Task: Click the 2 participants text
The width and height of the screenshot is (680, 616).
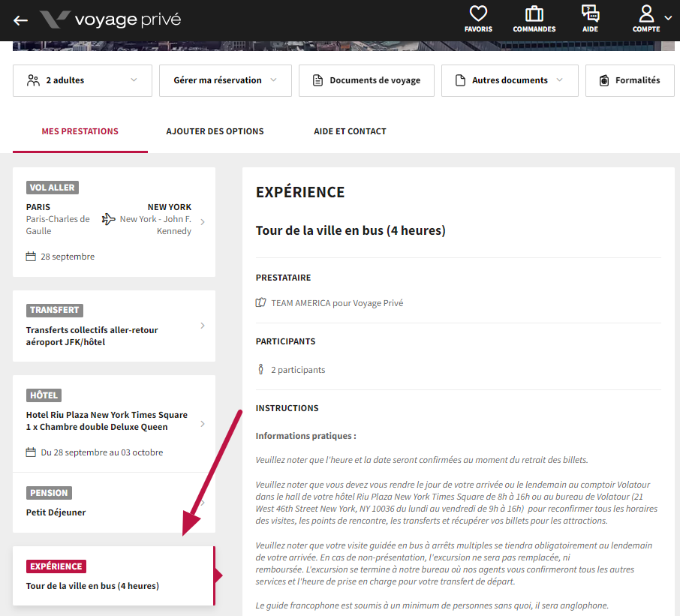Action: (298, 370)
